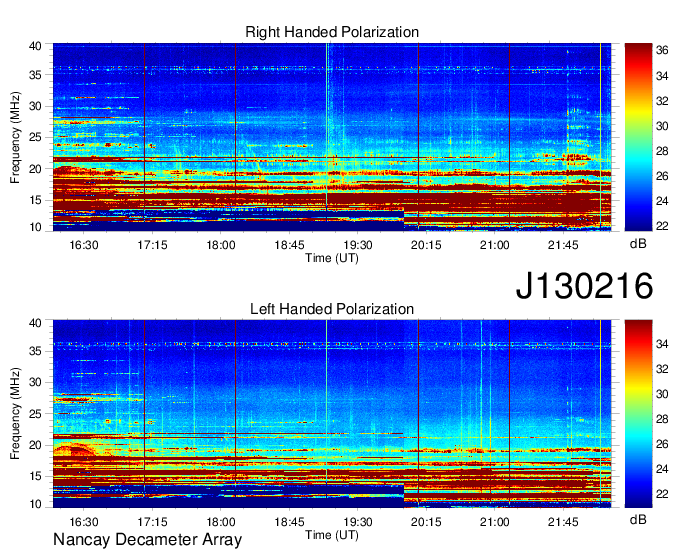Click the 18:00 tick label on the lower plot
This screenshot has height=552, width=680.
[x=221, y=522]
